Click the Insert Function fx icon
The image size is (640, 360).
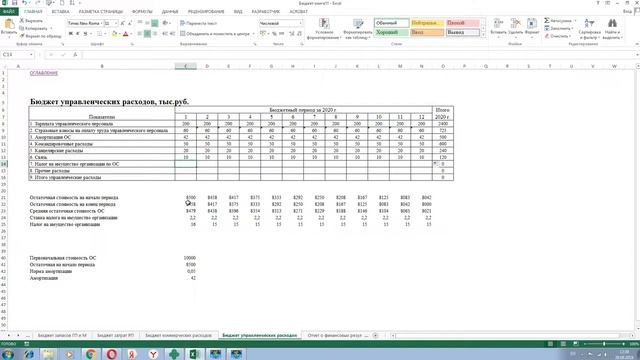75,55
